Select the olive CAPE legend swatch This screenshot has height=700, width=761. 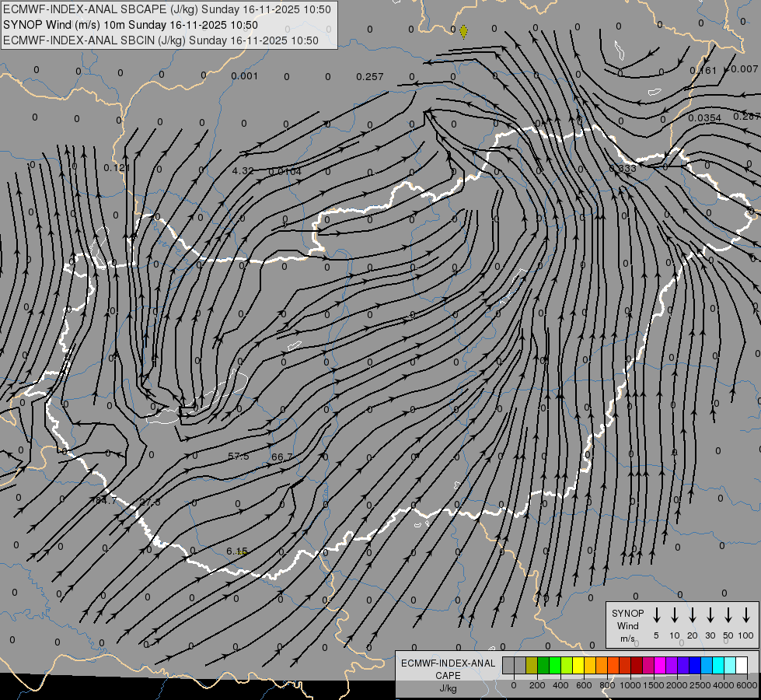532,665
